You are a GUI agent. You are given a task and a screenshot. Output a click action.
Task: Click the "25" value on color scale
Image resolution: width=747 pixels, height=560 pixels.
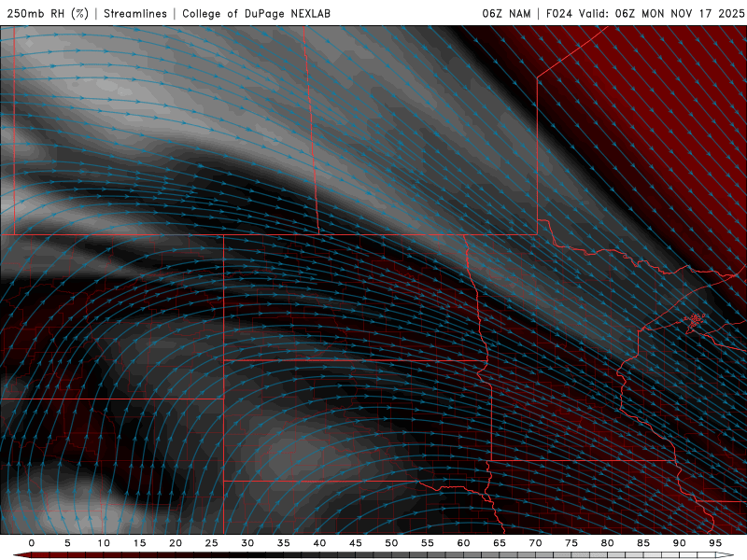click(212, 543)
